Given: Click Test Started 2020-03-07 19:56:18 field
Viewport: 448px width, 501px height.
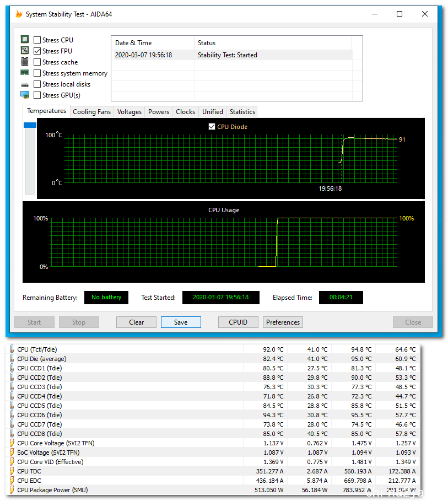Looking at the screenshot, I should point(221,298).
